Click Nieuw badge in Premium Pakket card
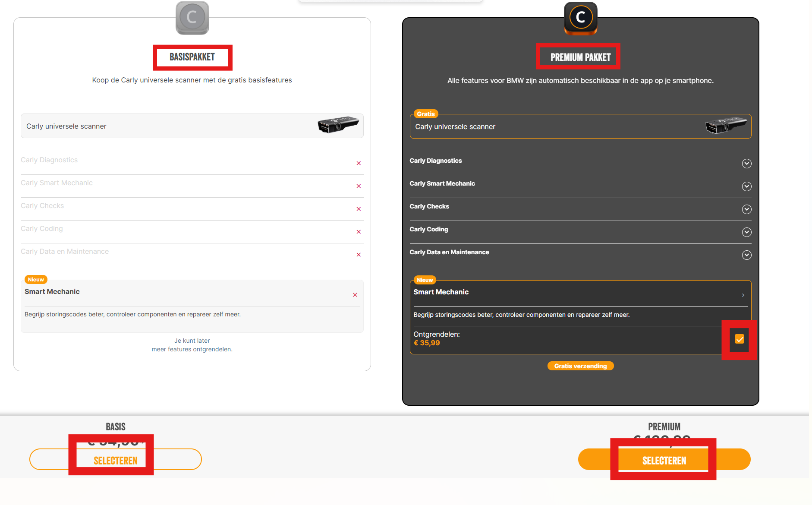812x505 pixels. tap(425, 280)
